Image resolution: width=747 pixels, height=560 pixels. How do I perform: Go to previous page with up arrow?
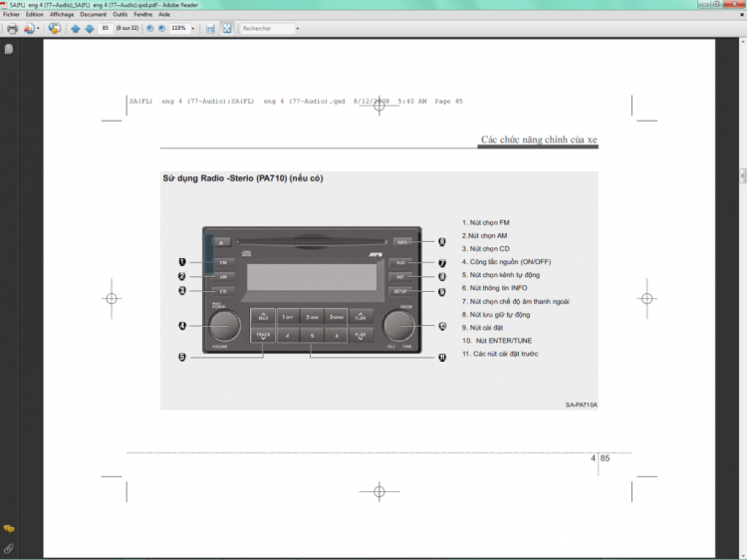click(x=76, y=29)
